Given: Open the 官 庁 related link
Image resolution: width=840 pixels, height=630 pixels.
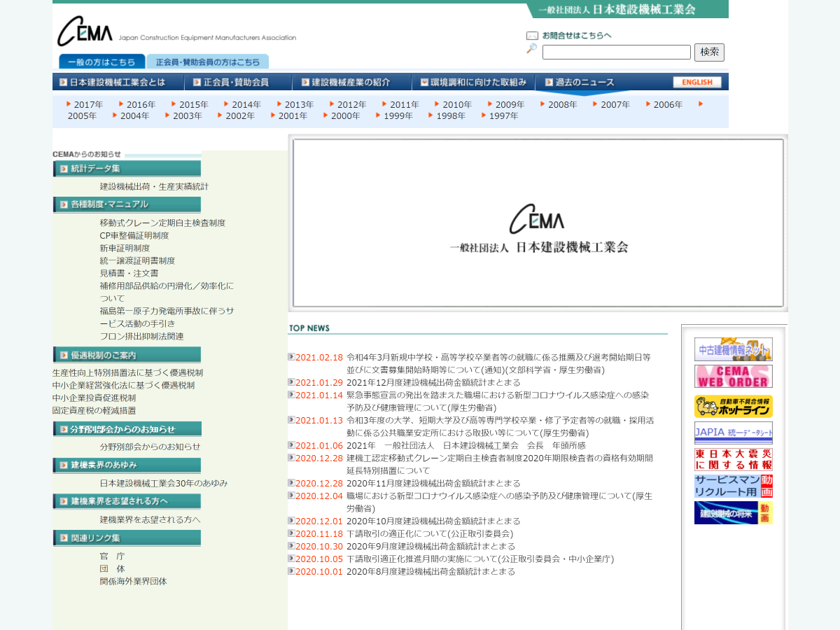Looking at the screenshot, I should click(x=112, y=556).
